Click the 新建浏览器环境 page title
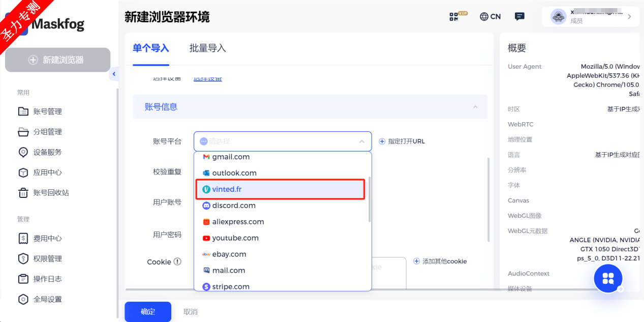This screenshot has width=644, height=322. pos(167,17)
